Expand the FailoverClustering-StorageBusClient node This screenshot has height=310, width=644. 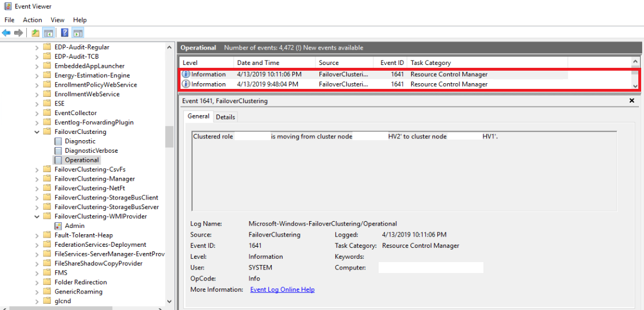coord(37,198)
